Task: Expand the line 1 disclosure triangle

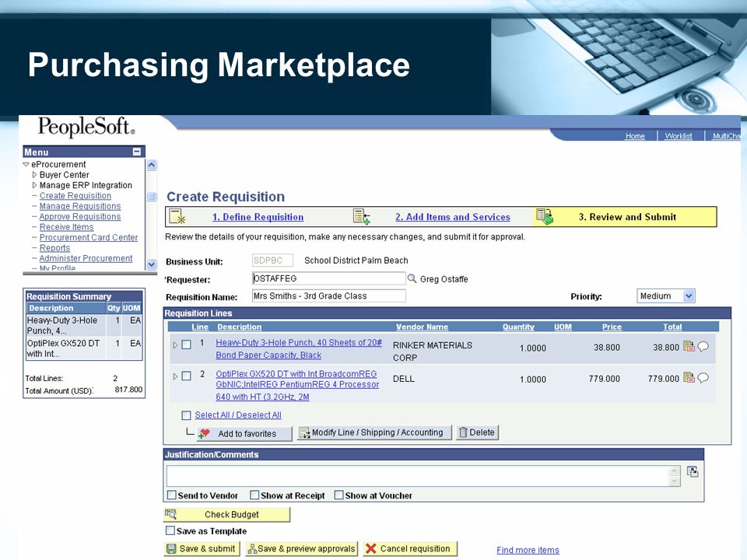Action: click(x=175, y=345)
